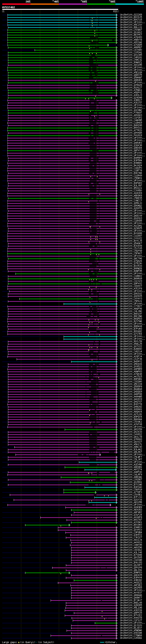
Task: Select the UniRef100_B9NFE0 label
Action: (x=131, y=572)
